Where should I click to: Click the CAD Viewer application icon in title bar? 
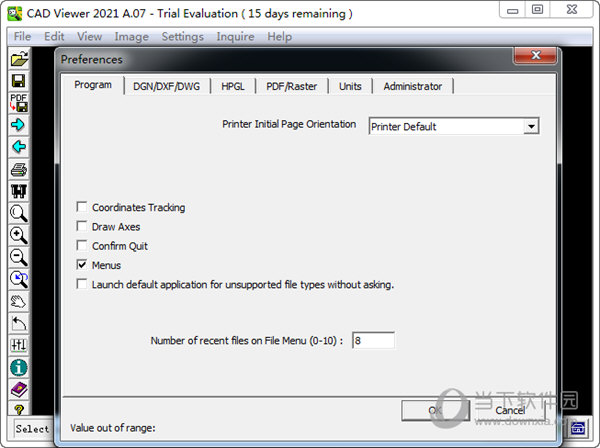[15, 14]
